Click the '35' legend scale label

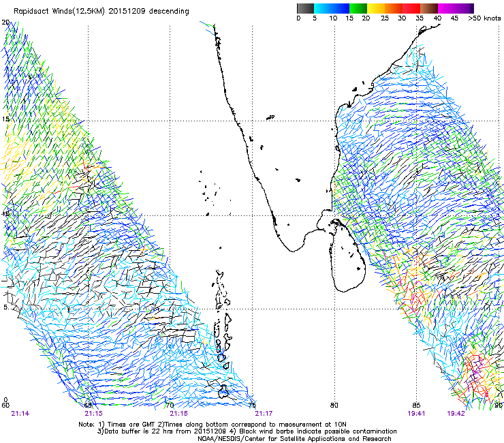pyautogui.click(x=420, y=18)
